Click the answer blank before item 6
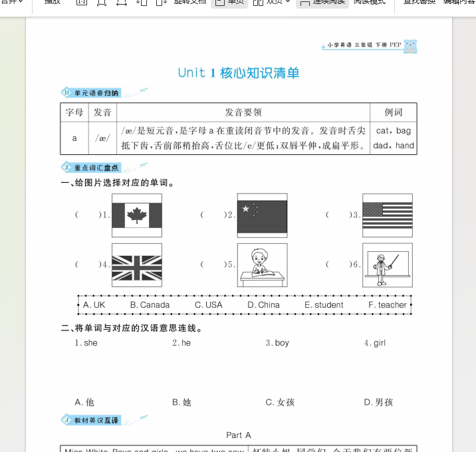Image resolution: width=476 pixels, height=452 pixels. coord(339,265)
